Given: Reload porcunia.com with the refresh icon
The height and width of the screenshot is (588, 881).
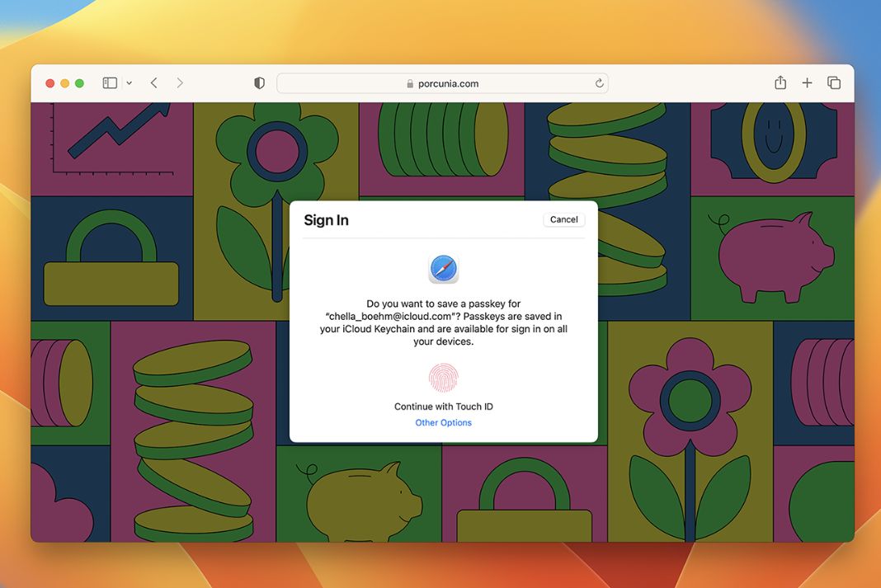Looking at the screenshot, I should [599, 82].
